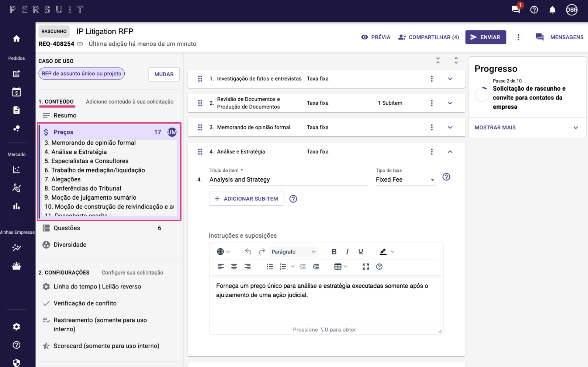Open Parágrafo style dropdown
588x367 pixels.
tap(293, 252)
